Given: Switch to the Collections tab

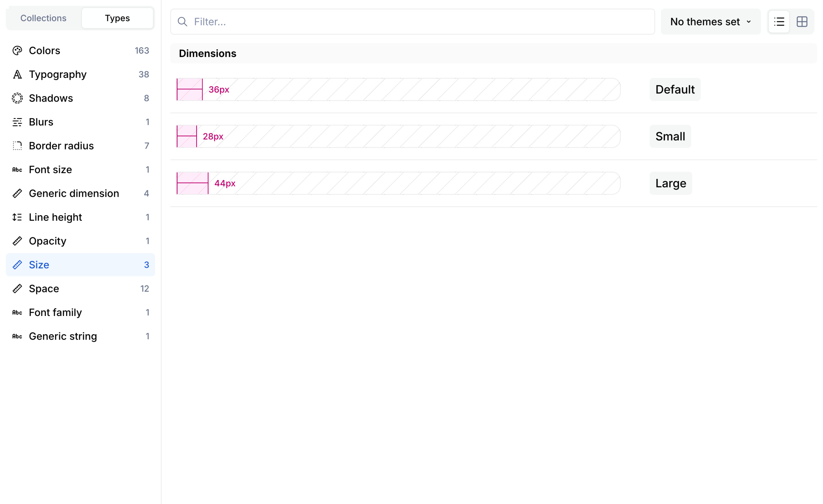Looking at the screenshot, I should [x=43, y=18].
